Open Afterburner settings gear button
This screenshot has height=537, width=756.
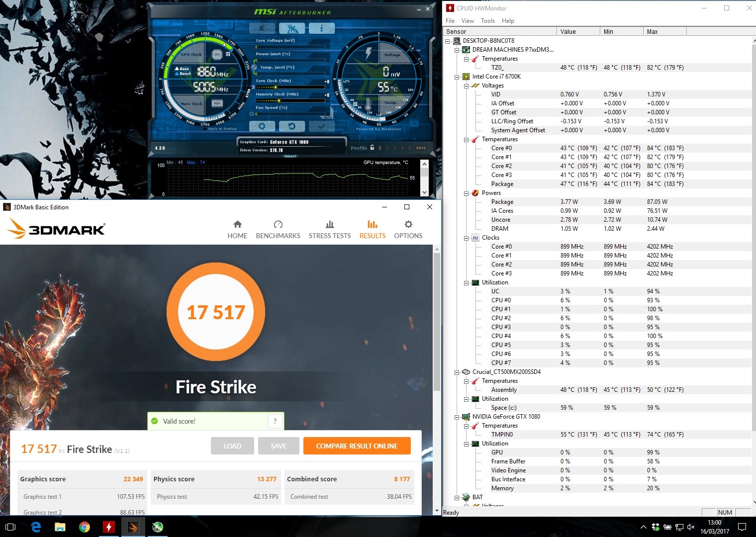click(262, 126)
